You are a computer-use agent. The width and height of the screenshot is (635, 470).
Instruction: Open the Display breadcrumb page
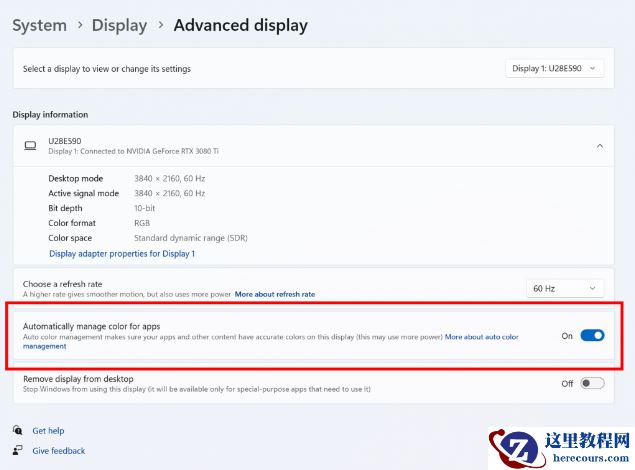click(119, 25)
